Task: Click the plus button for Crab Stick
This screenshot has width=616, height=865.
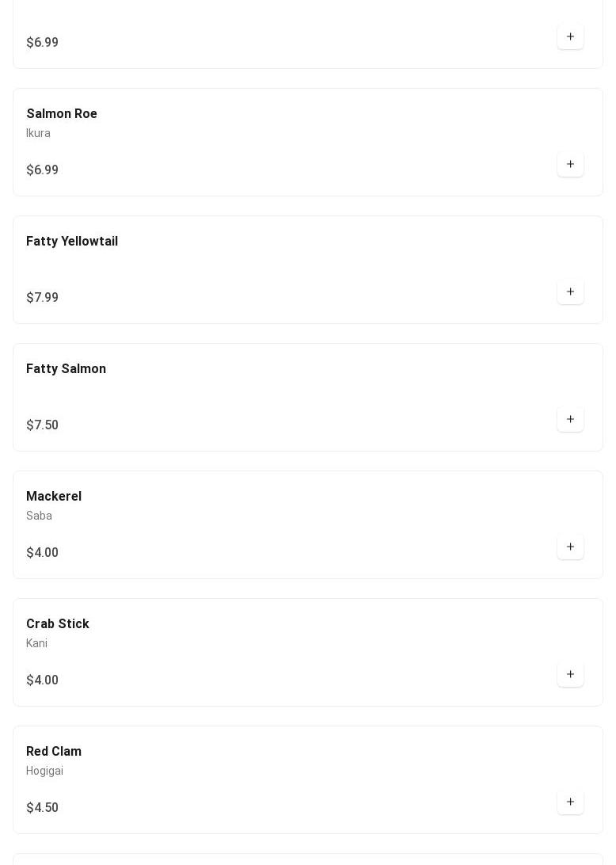Action: tap(570, 674)
